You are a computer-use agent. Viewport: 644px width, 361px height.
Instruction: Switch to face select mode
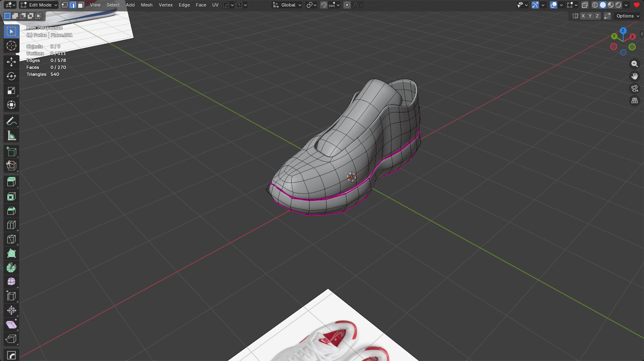tap(81, 5)
